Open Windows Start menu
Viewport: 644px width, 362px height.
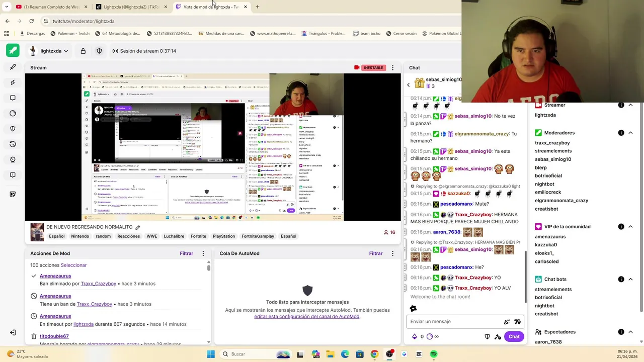pyautogui.click(x=211, y=354)
